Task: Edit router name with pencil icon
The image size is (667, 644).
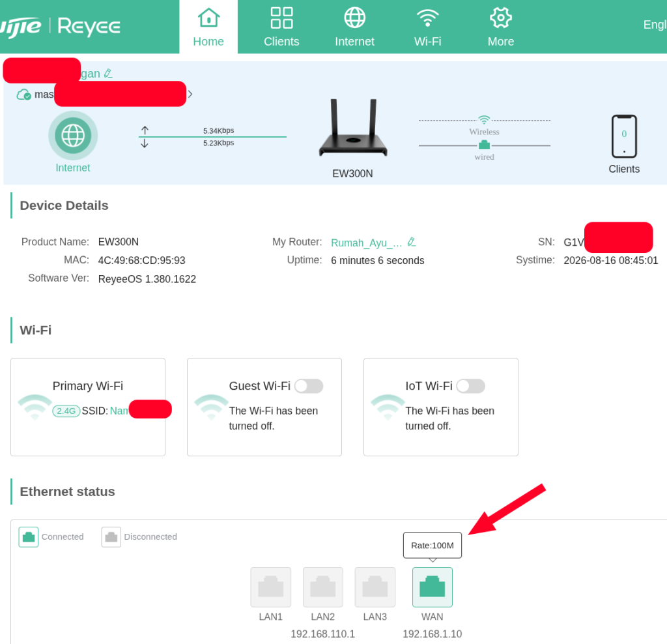Action: (x=412, y=242)
